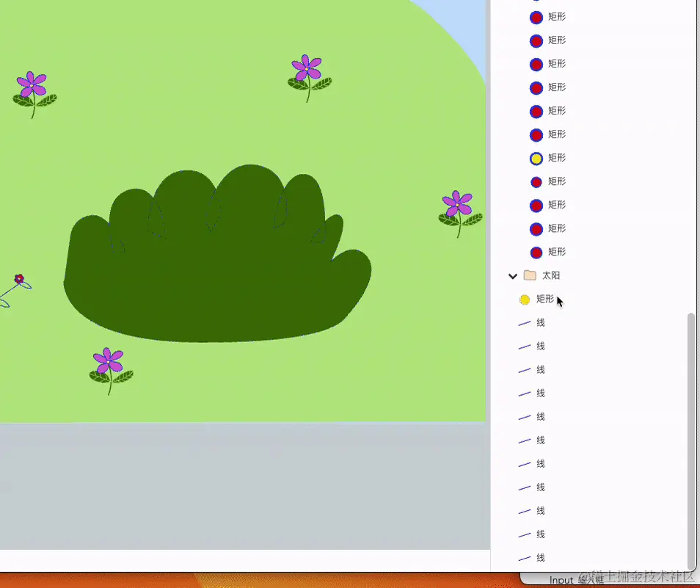Click the yellow circle 矩形 thumbnail in the list
The width and height of the screenshot is (700, 588).
(536, 158)
